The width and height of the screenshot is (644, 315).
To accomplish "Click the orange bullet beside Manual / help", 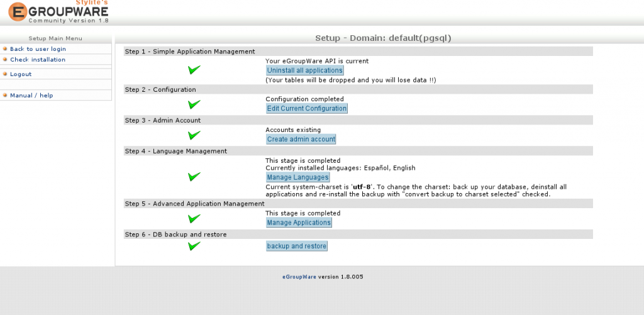I will click(x=5, y=95).
